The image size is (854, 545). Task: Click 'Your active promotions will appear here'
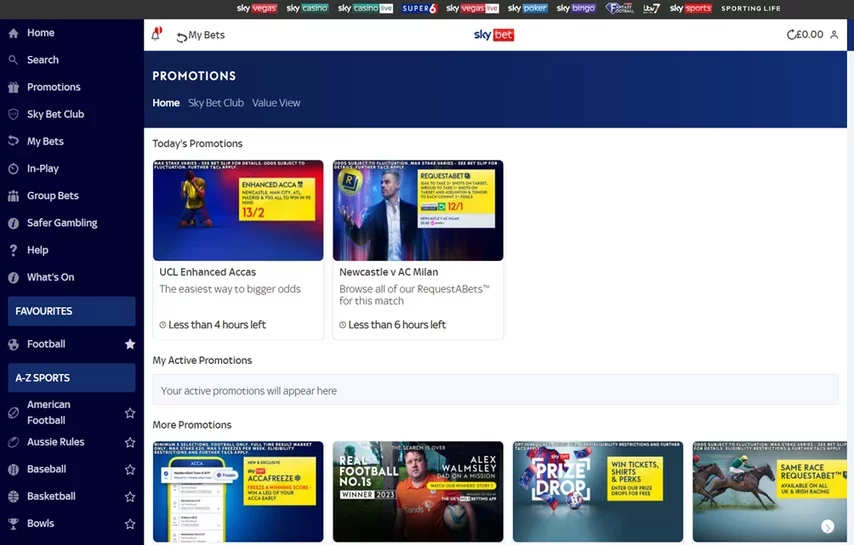pyautogui.click(x=249, y=391)
